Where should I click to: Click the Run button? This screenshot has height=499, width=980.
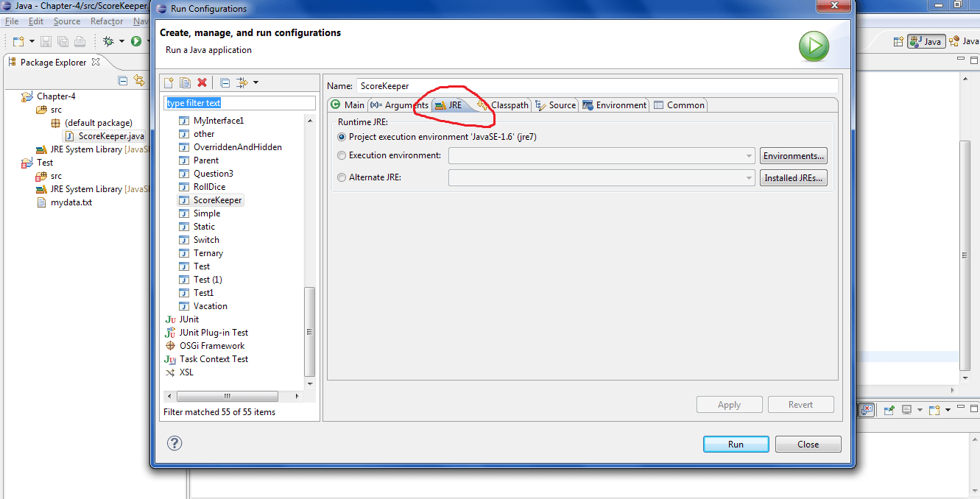coord(736,444)
